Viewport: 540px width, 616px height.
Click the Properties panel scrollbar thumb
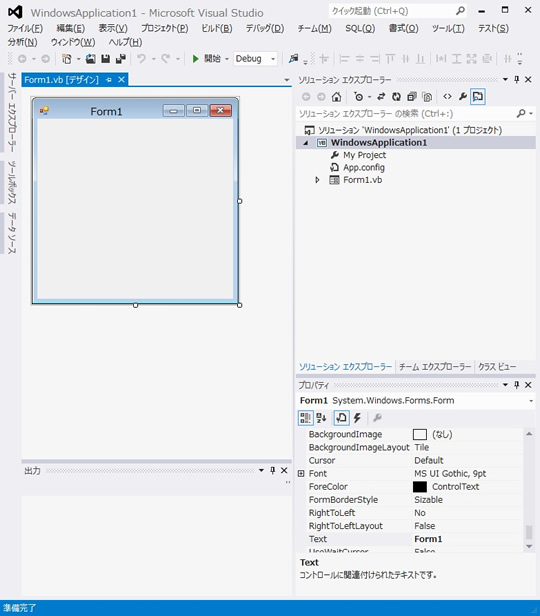tap(529, 533)
